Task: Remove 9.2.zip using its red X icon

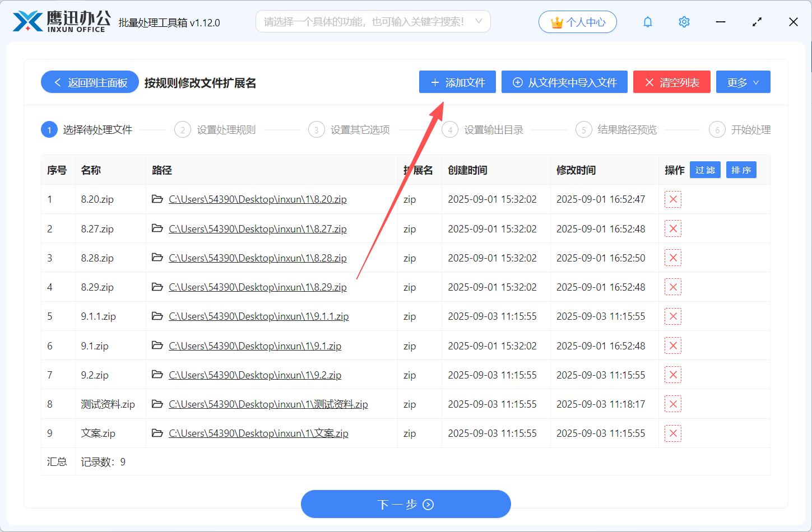Action: pyautogui.click(x=673, y=375)
